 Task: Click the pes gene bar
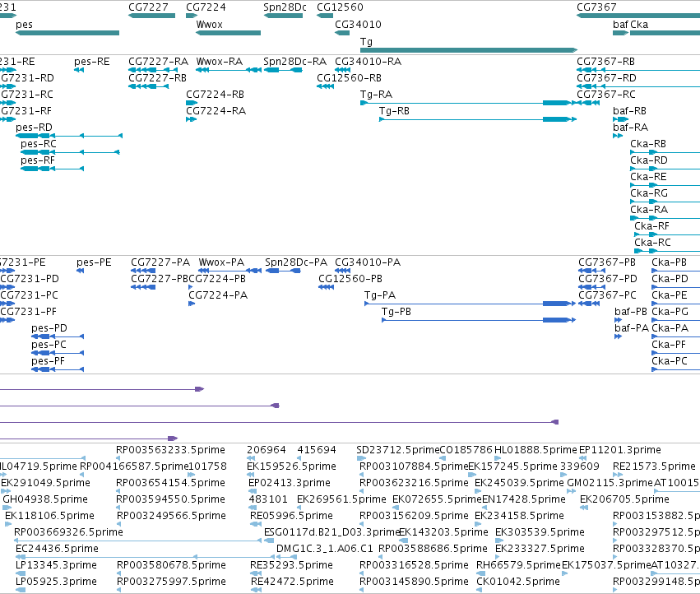67,33
